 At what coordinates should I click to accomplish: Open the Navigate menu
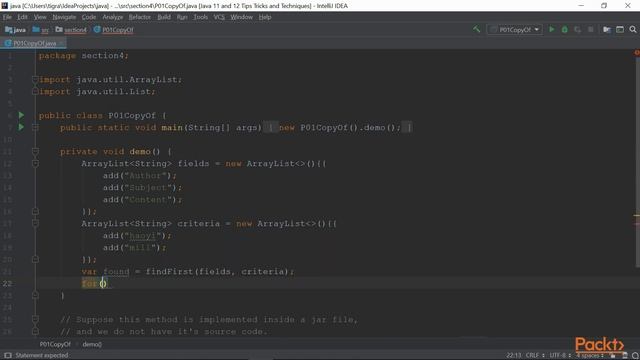(64, 17)
